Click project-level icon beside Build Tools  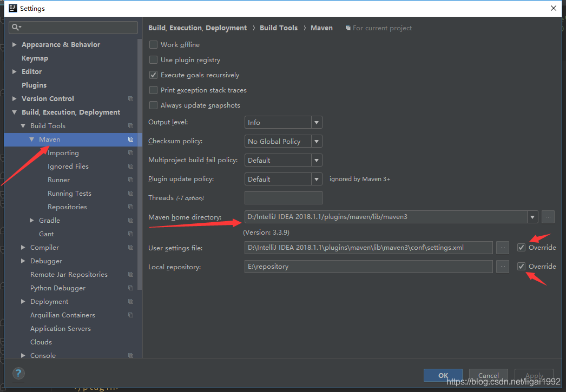click(130, 126)
